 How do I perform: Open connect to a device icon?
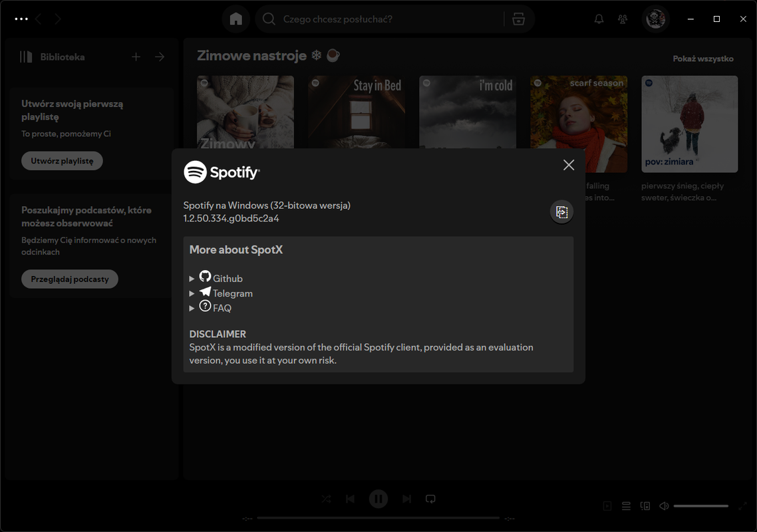[x=645, y=506]
